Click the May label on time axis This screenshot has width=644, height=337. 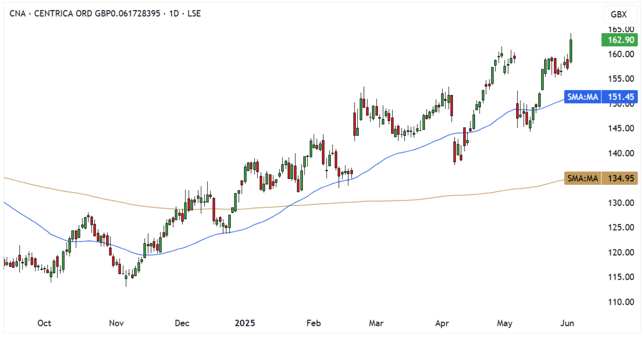point(504,323)
